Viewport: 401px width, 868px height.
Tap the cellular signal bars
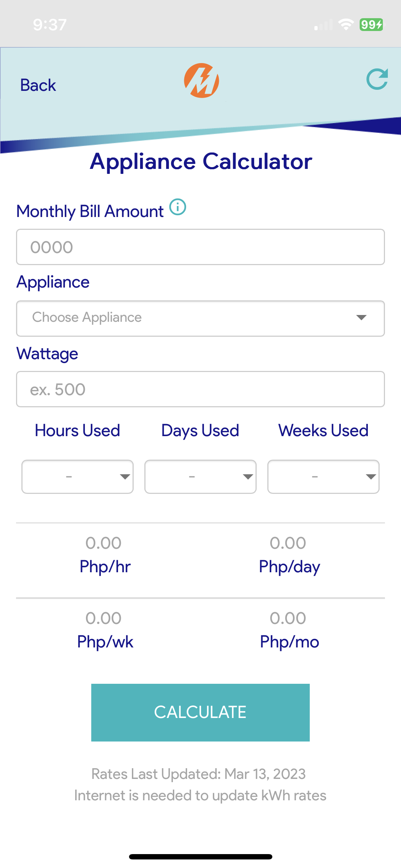(x=323, y=25)
